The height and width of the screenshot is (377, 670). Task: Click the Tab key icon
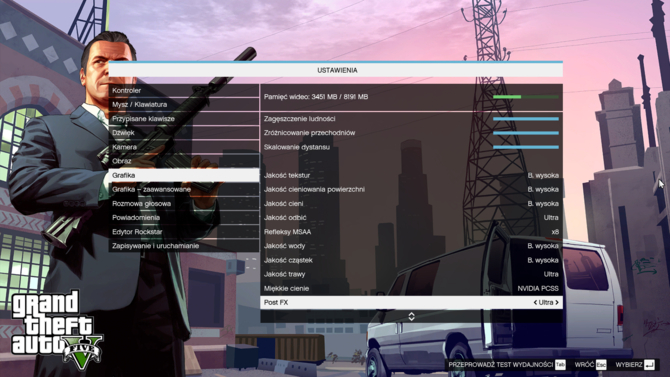click(x=560, y=365)
